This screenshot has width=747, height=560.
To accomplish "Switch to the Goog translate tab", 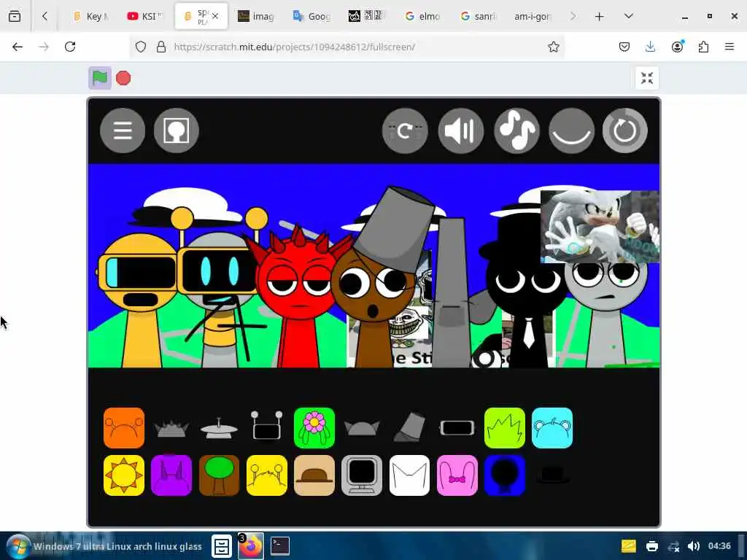I will tap(311, 16).
